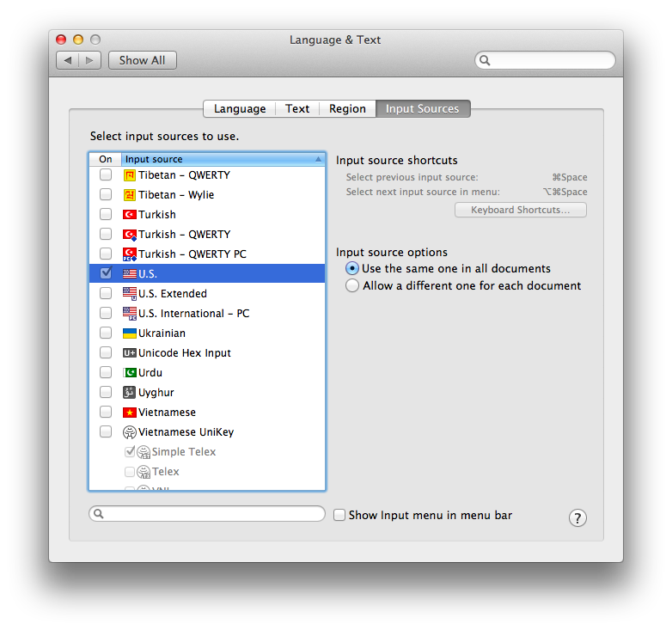Click the Tibetan – QWERTY flag icon
This screenshot has height=630, width=672.
[130, 175]
